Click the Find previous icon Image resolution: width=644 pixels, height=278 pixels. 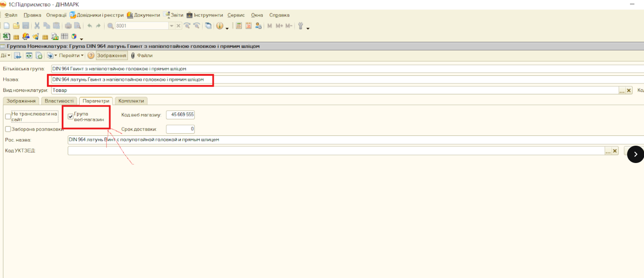[x=197, y=26]
